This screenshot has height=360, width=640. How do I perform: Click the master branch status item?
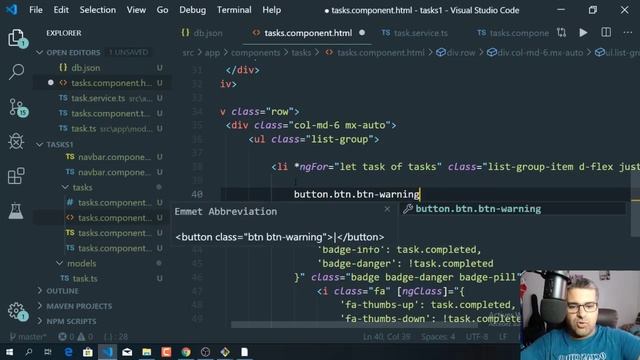pyautogui.click(x=28, y=337)
